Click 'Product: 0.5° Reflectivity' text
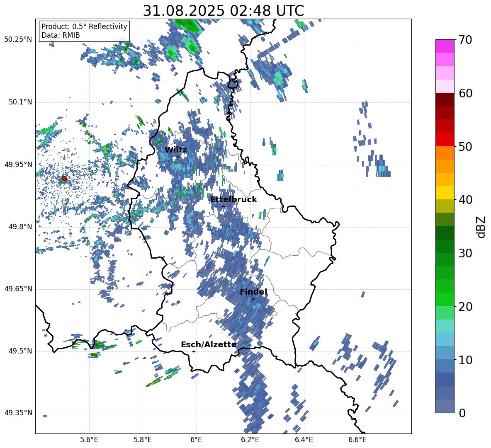The image size is (491, 448). (84, 26)
